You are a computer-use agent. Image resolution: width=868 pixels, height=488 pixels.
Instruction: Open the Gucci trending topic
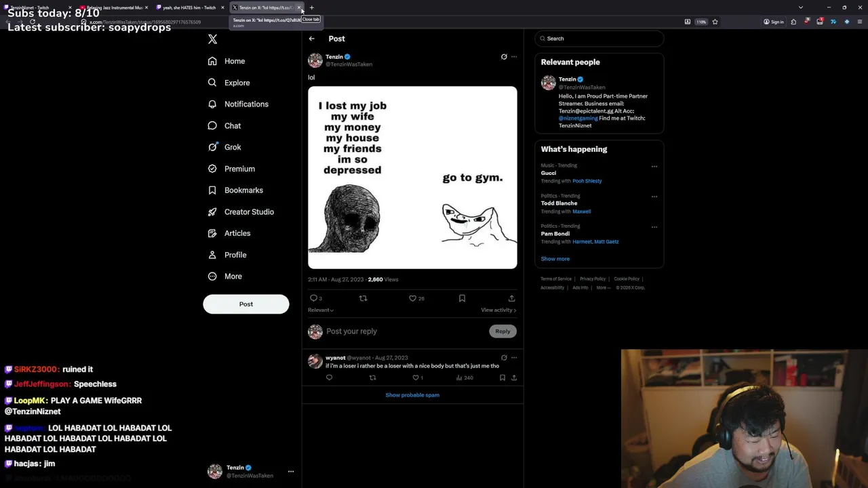[x=549, y=173]
